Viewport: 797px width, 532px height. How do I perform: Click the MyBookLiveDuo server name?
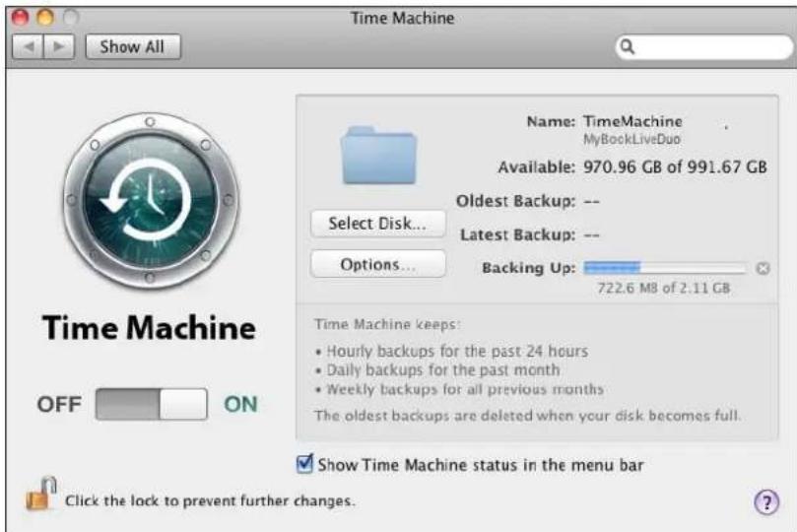[631, 139]
